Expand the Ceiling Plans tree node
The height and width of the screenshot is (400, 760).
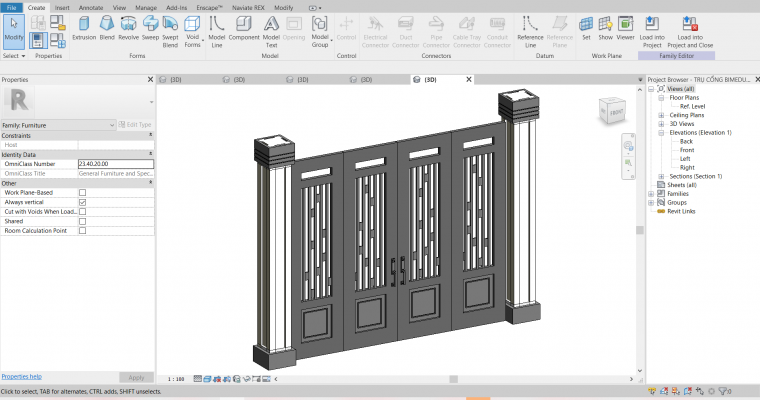pyautogui.click(x=662, y=115)
